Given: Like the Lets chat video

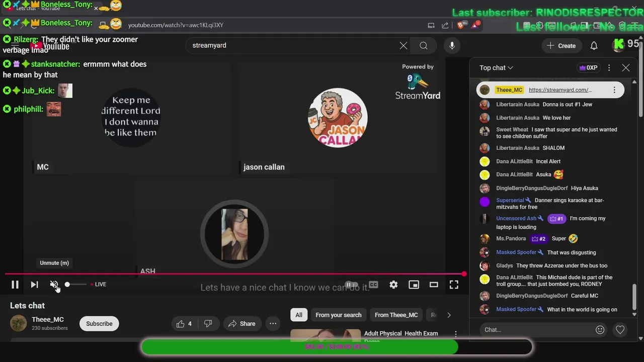Looking at the screenshot, I should (x=184, y=324).
